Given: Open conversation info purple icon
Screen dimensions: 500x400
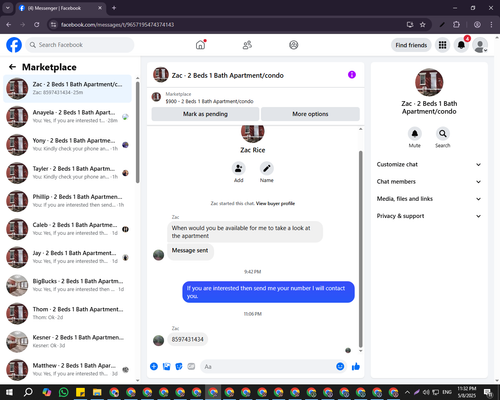Looking at the screenshot, I should point(352,75).
